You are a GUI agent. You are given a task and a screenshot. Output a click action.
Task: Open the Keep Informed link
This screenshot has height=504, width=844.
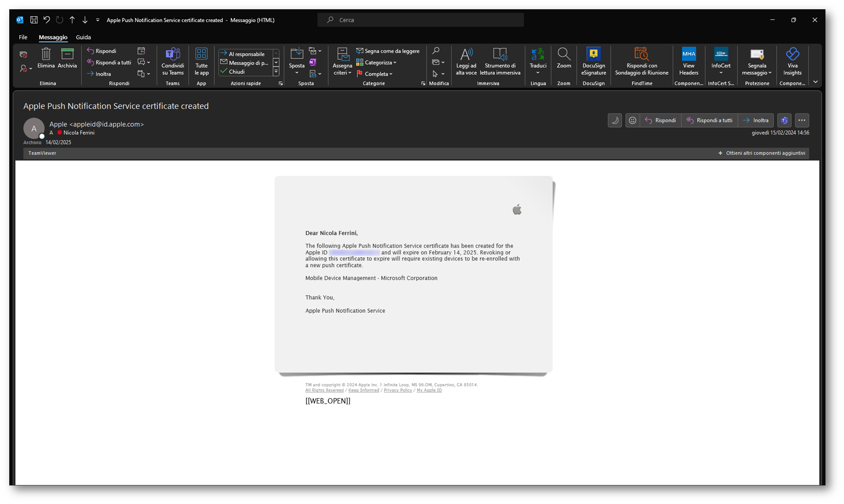(364, 390)
